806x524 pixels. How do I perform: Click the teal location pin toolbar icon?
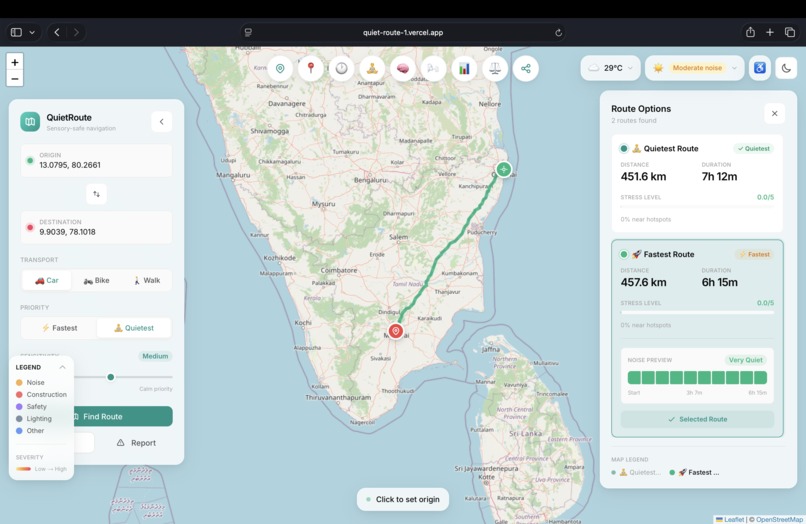point(280,68)
